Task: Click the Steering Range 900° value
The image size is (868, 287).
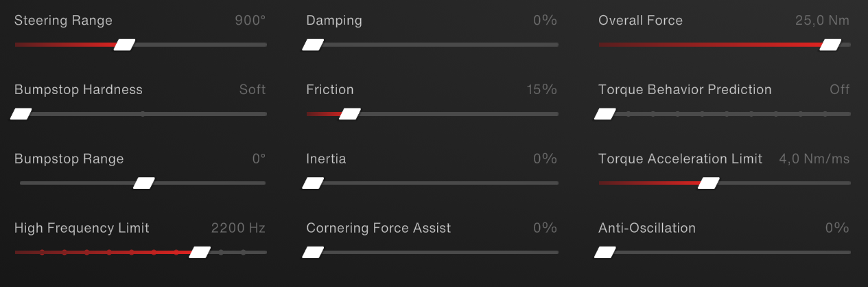Action: (x=250, y=21)
